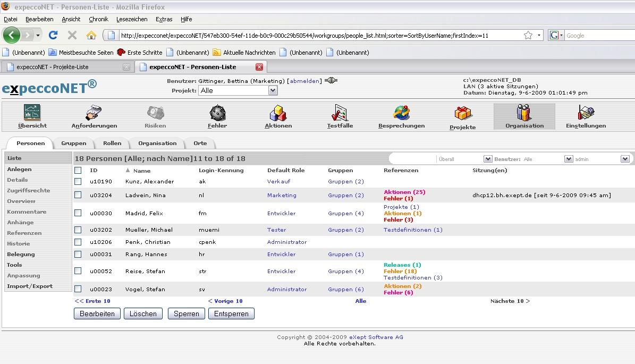Viewport: 635px width, 364px height.
Task: Open the Einstellungen settings icon
Action: point(586,113)
